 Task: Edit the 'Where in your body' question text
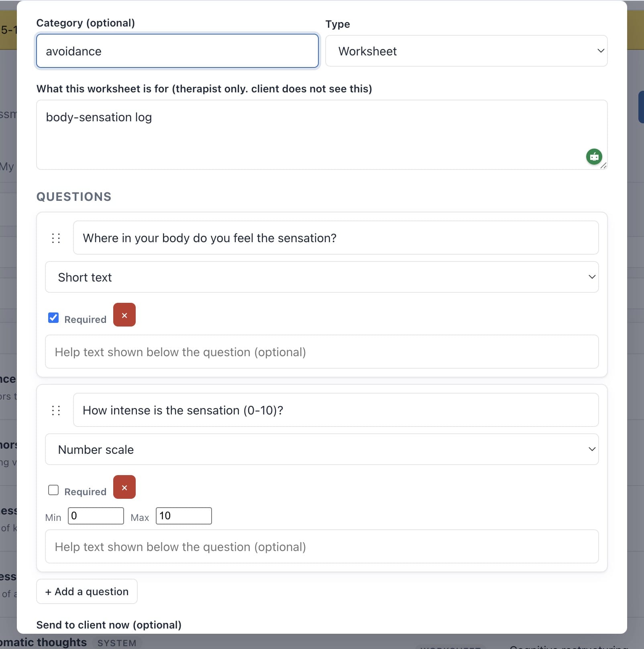point(336,238)
